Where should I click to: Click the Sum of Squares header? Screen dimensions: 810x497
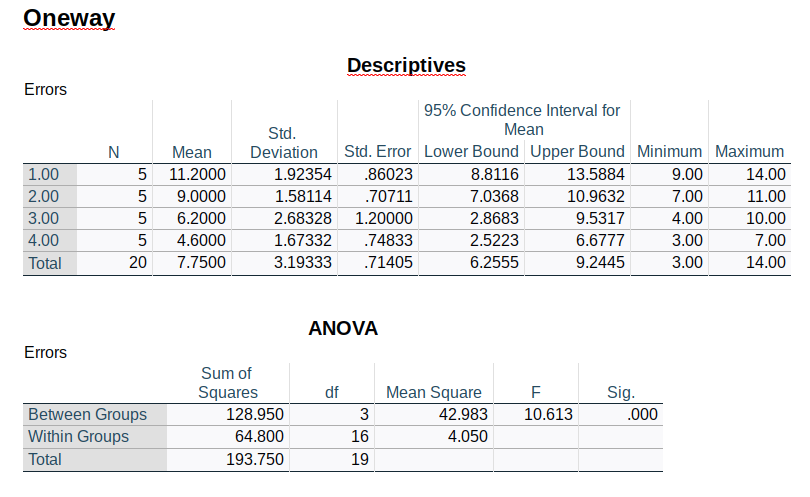point(227,383)
